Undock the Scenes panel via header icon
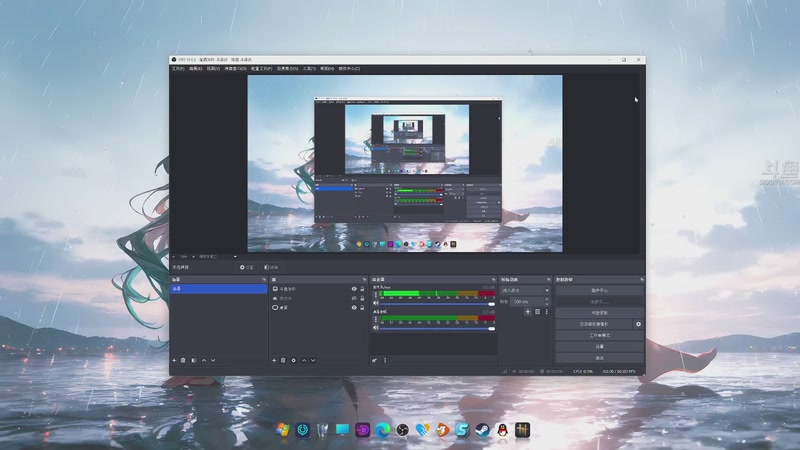The height and width of the screenshot is (450, 800). click(264, 280)
